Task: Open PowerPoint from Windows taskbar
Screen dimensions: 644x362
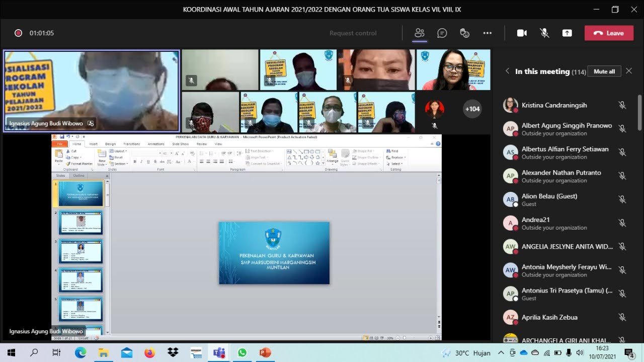Action: coord(265,352)
